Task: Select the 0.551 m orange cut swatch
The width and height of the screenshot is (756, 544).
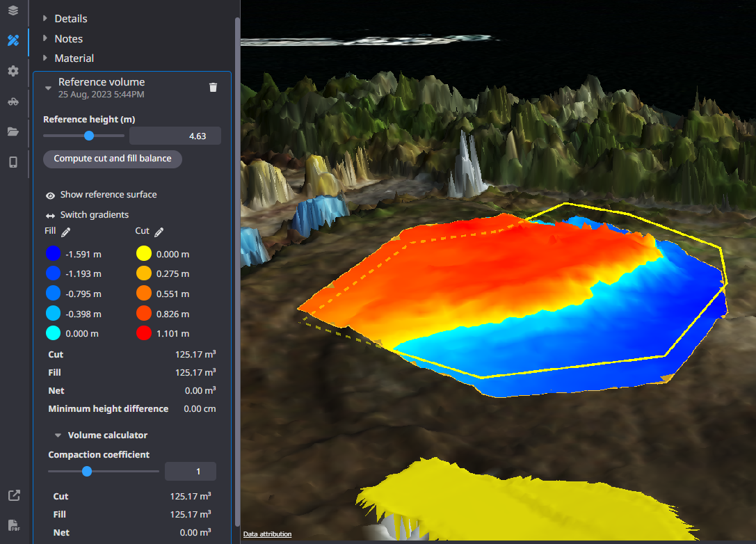Action: pos(144,294)
